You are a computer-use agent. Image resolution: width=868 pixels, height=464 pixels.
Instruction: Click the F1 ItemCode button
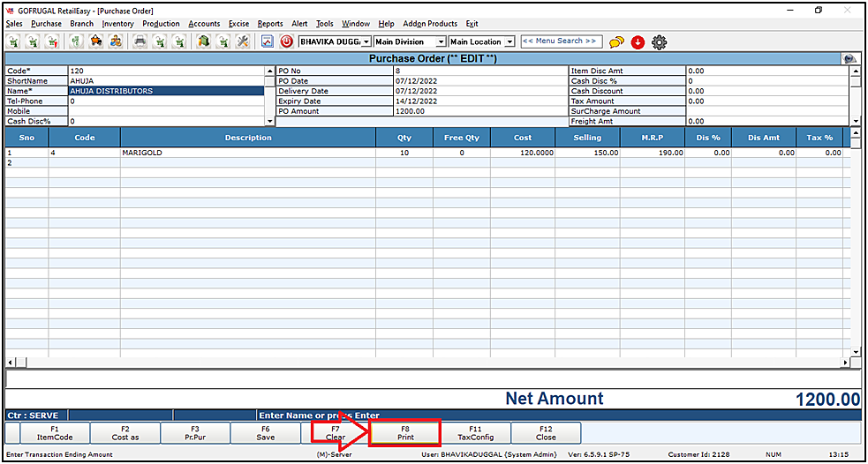click(x=55, y=432)
